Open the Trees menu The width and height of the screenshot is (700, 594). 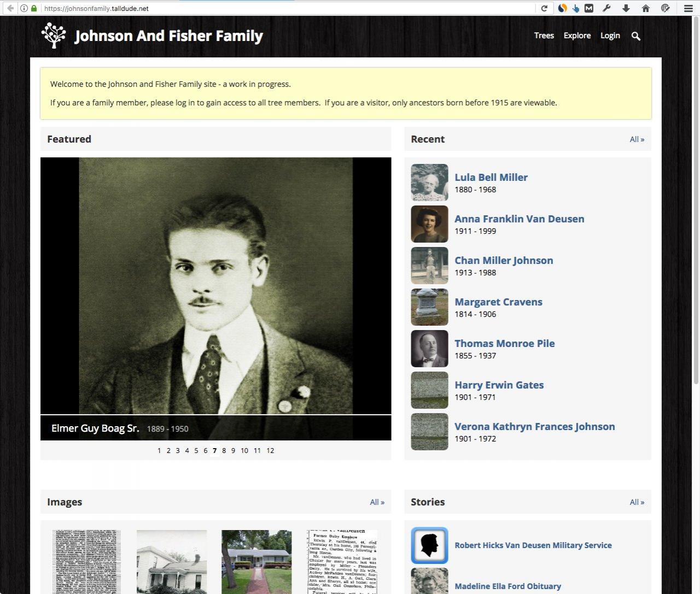click(x=544, y=36)
